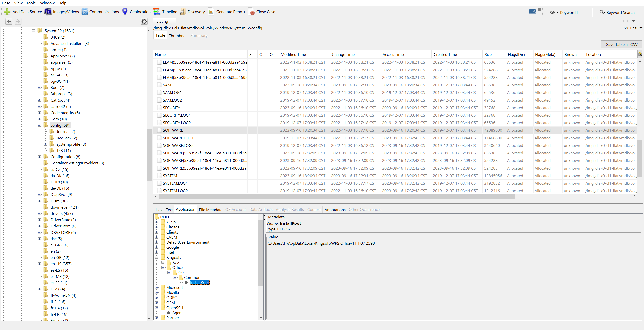The width and height of the screenshot is (644, 330).
Task: Open the Communications visualization icon
Action: pos(85,12)
